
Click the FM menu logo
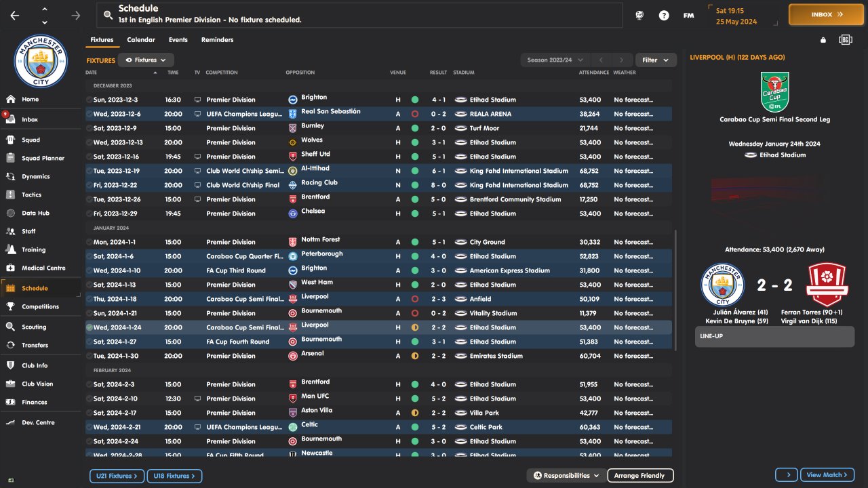pos(688,15)
